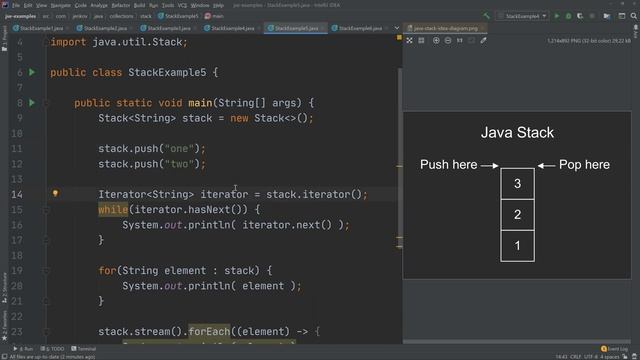Viewport: 640px width, 360px height.
Task: Zoom in on the stack diagram image
Action: (436, 40)
